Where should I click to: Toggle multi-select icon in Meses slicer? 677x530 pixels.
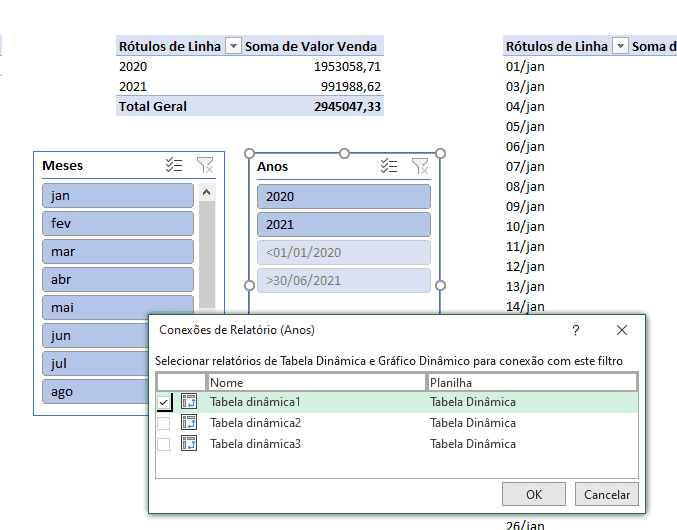pos(174,166)
